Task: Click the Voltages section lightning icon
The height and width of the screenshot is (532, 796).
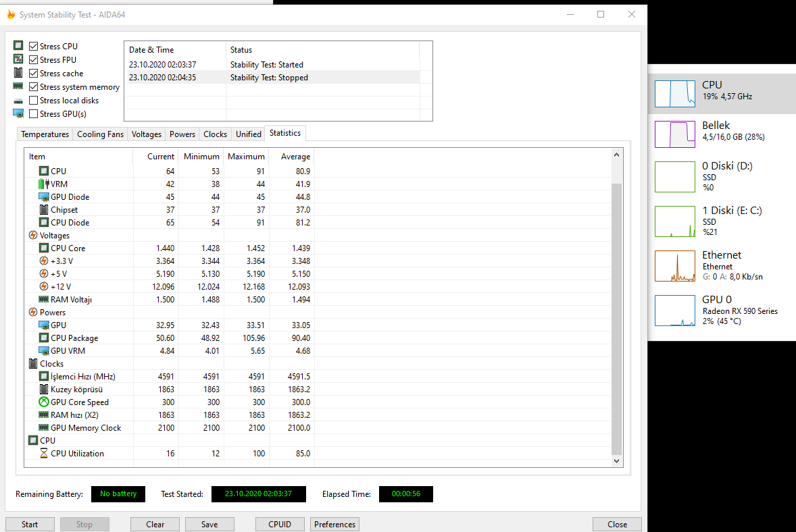Action: click(33, 236)
